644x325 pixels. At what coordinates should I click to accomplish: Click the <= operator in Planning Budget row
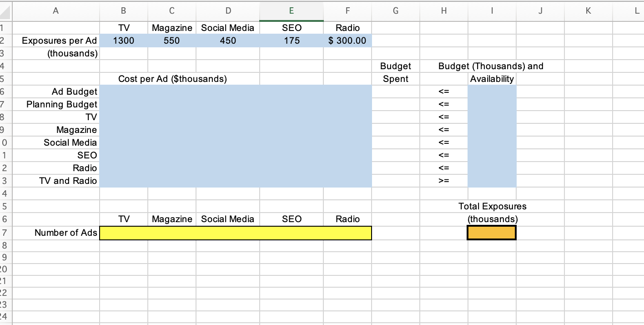pos(444,104)
